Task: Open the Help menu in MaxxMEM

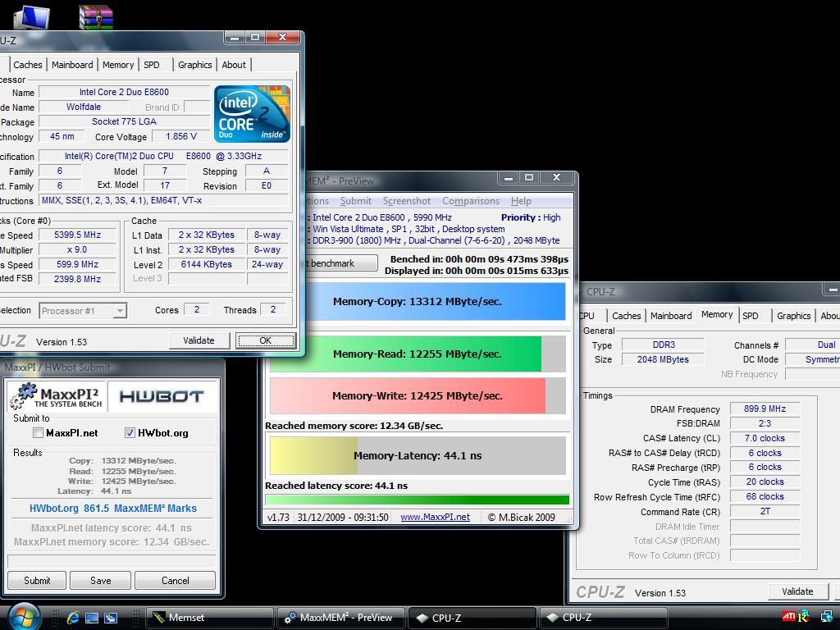Action: (521, 201)
